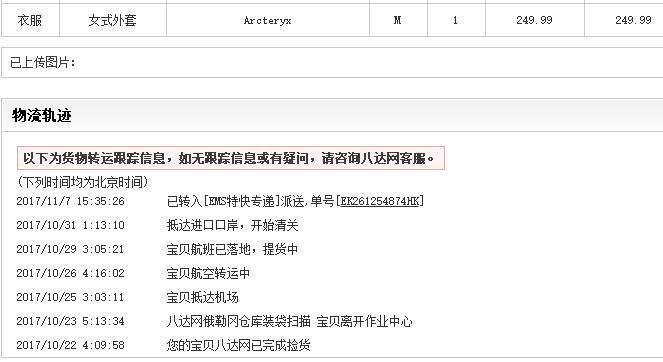Select the 衣服 category cell
Viewport: 663px width, 362px height.
(x=30, y=20)
